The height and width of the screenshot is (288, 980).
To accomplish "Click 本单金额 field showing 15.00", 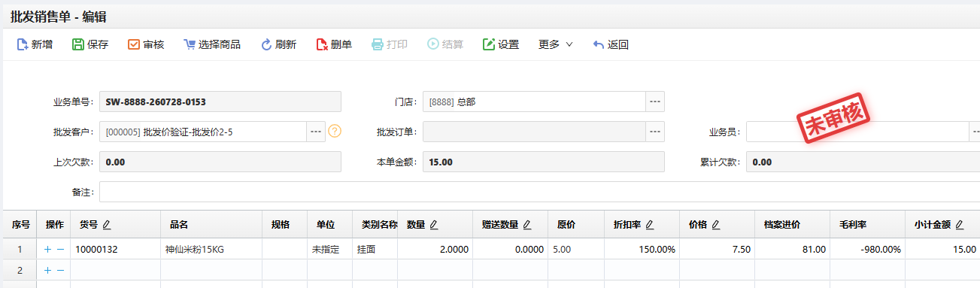I will point(544,162).
